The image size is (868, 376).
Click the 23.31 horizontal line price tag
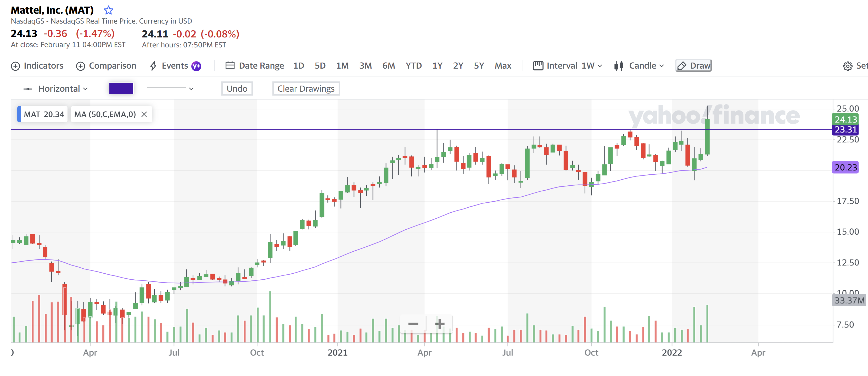coord(846,130)
